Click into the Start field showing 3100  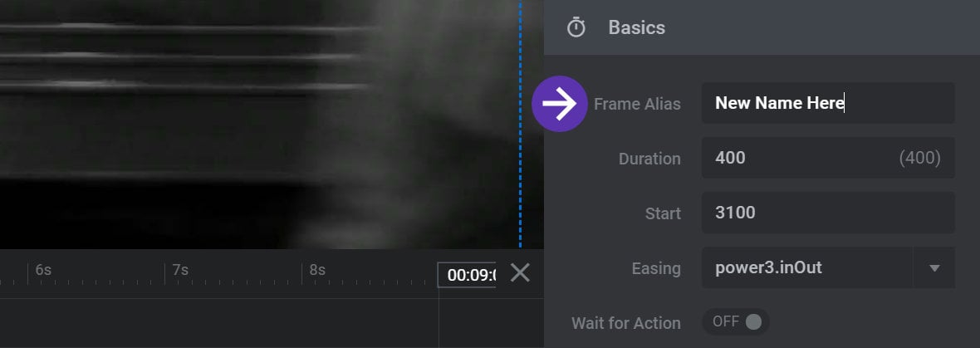828,213
